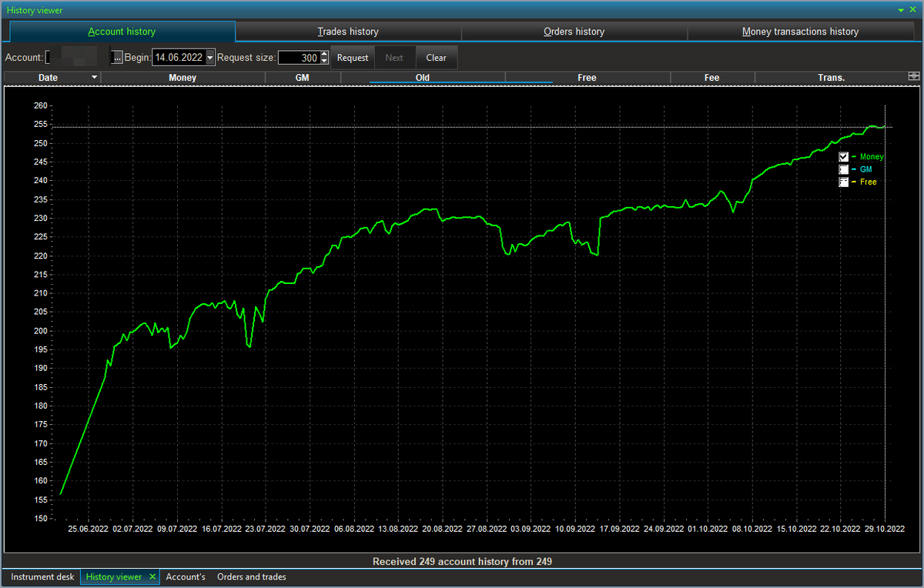924x588 pixels.
Task: Click the History viewer title text
Action: pyautogui.click(x=35, y=11)
